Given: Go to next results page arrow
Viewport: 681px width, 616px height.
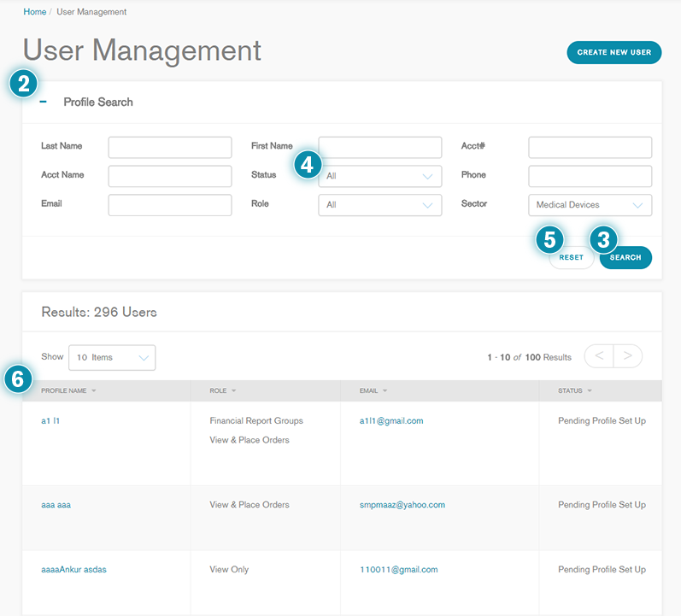Looking at the screenshot, I should tap(628, 356).
